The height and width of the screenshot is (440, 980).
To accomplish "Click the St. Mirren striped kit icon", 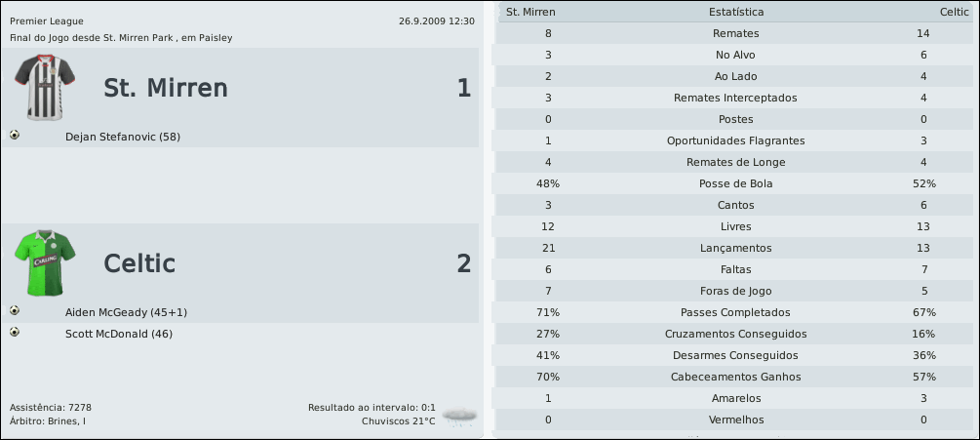I will (37, 88).
